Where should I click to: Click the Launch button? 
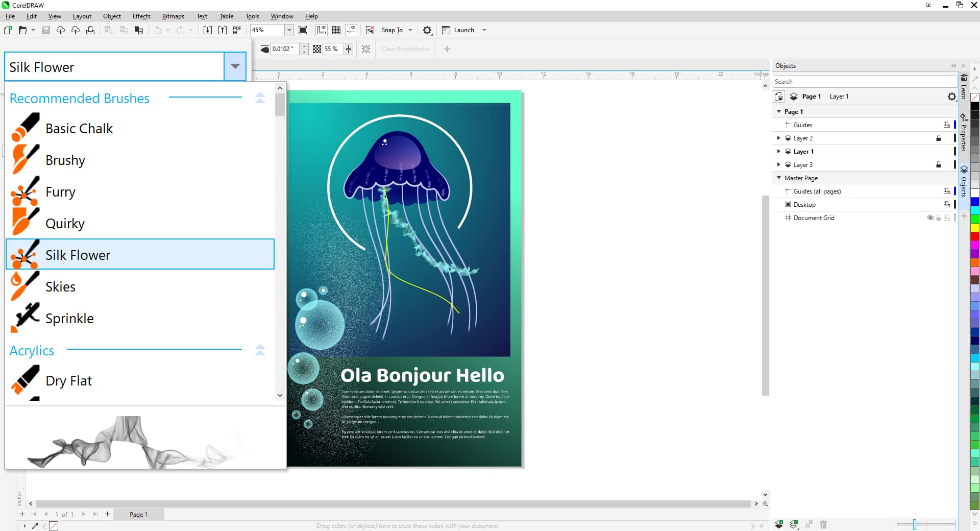[463, 30]
